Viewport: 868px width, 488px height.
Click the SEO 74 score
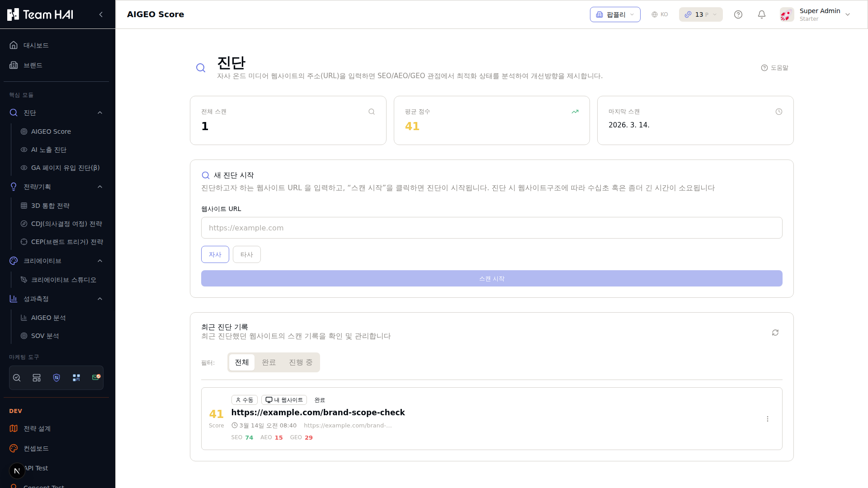click(242, 437)
